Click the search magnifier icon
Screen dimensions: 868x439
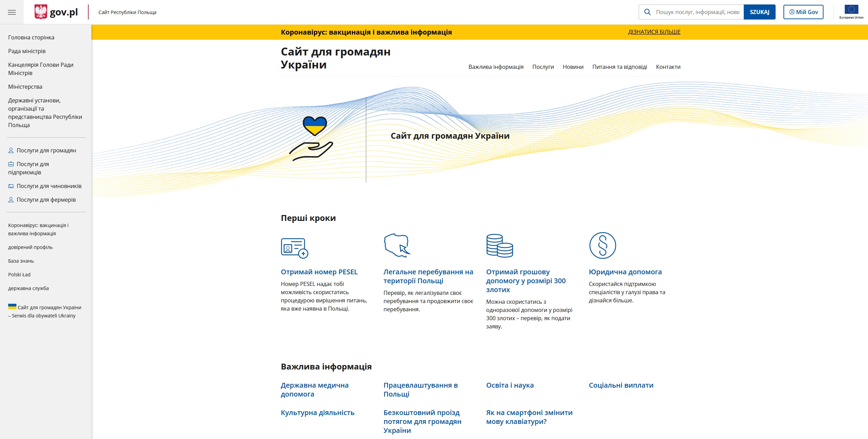click(x=648, y=12)
